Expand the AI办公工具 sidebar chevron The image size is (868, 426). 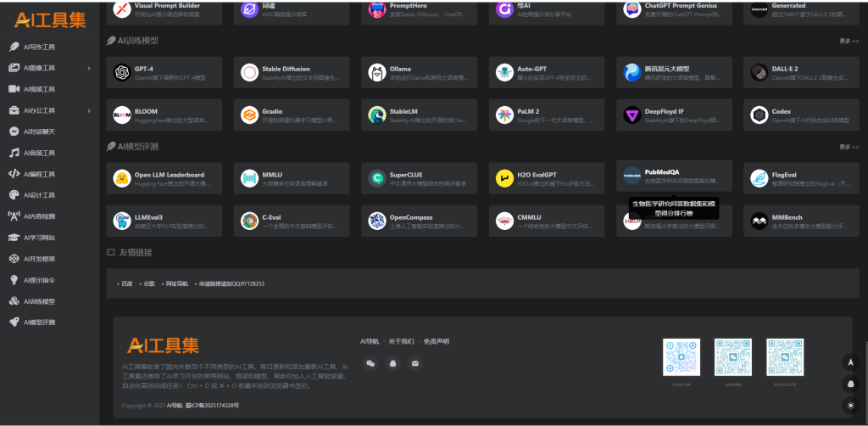tap(89, 111)
